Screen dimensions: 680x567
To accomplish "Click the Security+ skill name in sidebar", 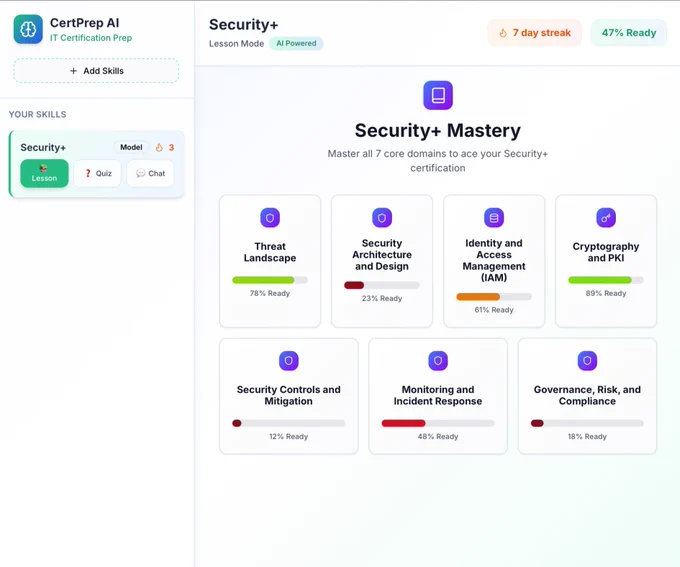I will [43, 147].
